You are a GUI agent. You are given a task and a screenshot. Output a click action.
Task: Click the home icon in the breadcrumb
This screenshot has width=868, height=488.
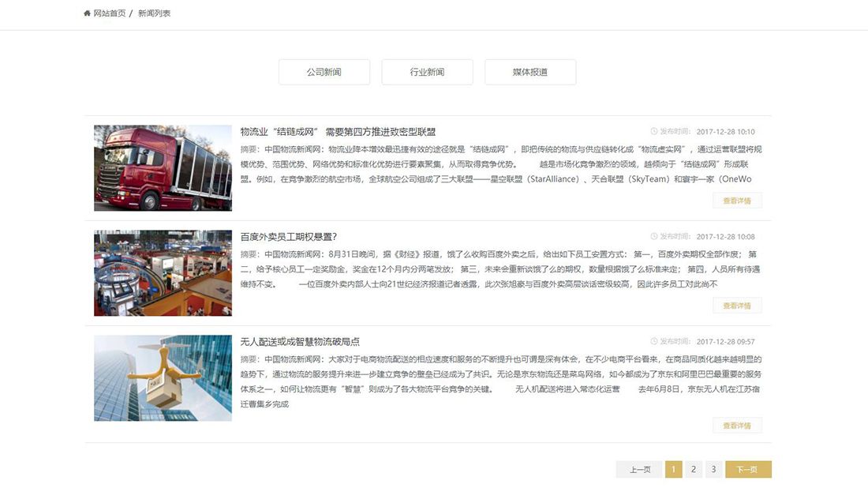[87, 13]
